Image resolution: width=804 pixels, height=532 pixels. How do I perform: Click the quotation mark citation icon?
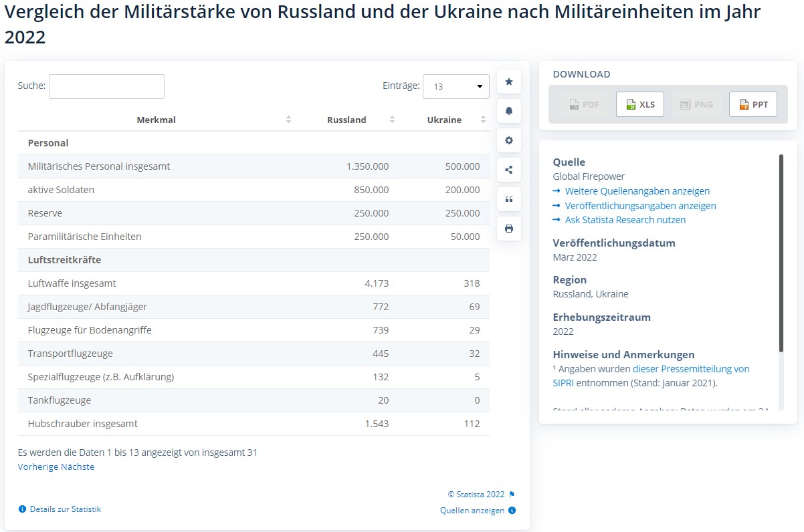pos(509,199)
